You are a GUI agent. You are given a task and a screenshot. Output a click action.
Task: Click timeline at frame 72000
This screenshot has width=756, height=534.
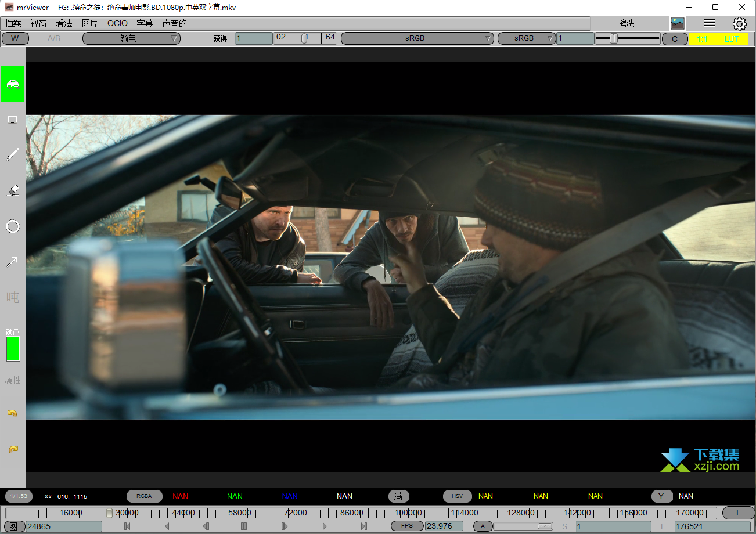(296, 513)
